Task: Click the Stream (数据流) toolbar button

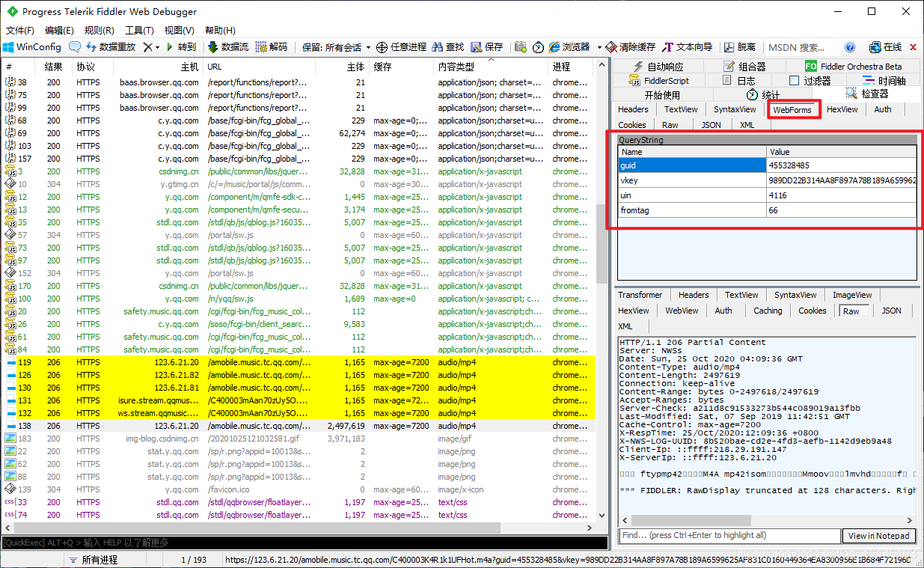Action: pos(227,46)
